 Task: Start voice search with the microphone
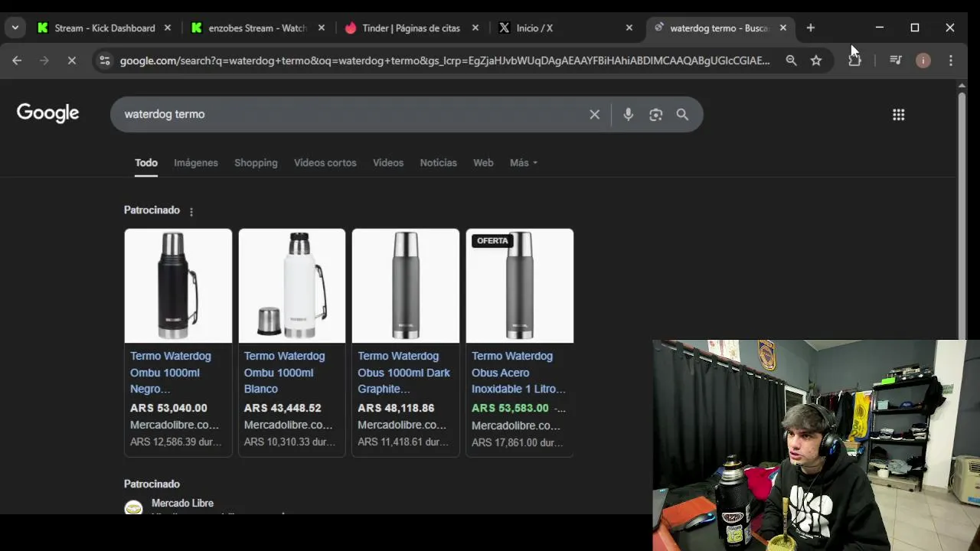(x=628, y=114)
